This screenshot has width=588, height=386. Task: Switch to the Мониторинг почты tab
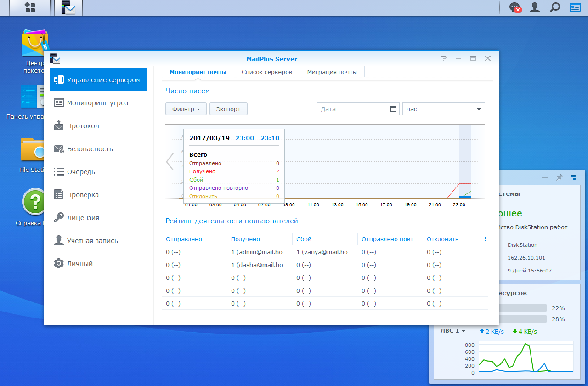[198, 72]
